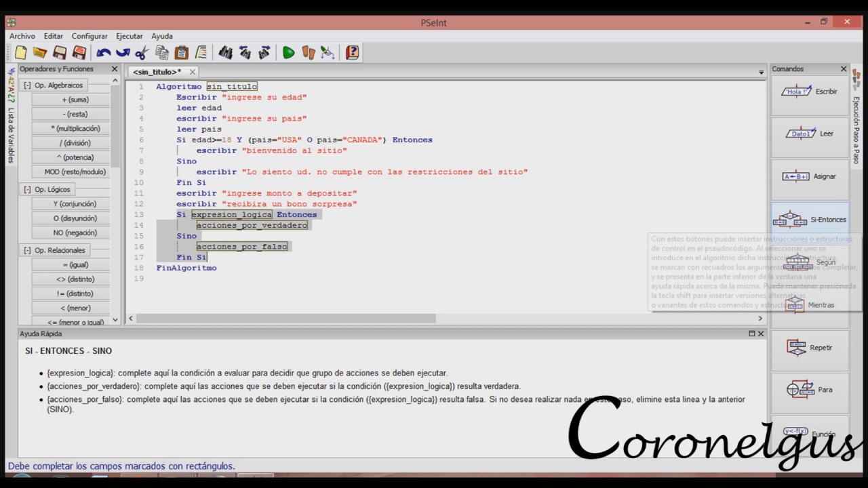Image resolution: width=868 pixels, height=488 pixels.
Task: Insert the != (distinto) operator
Action: pyautogui.click(x=71, y=293)
